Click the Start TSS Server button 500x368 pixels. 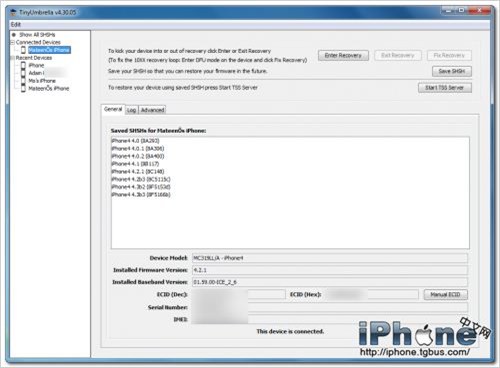[445, 88]
